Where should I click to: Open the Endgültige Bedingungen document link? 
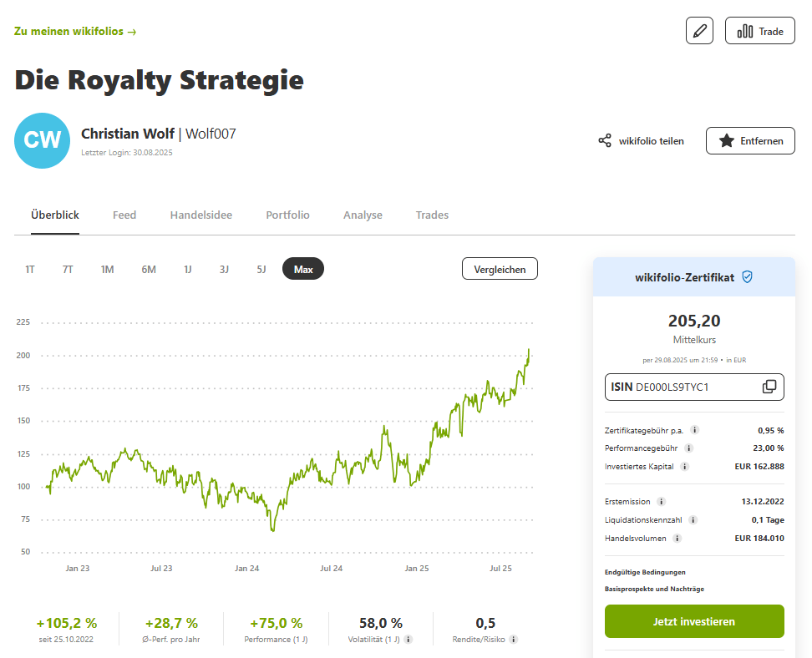click(645, 572)
